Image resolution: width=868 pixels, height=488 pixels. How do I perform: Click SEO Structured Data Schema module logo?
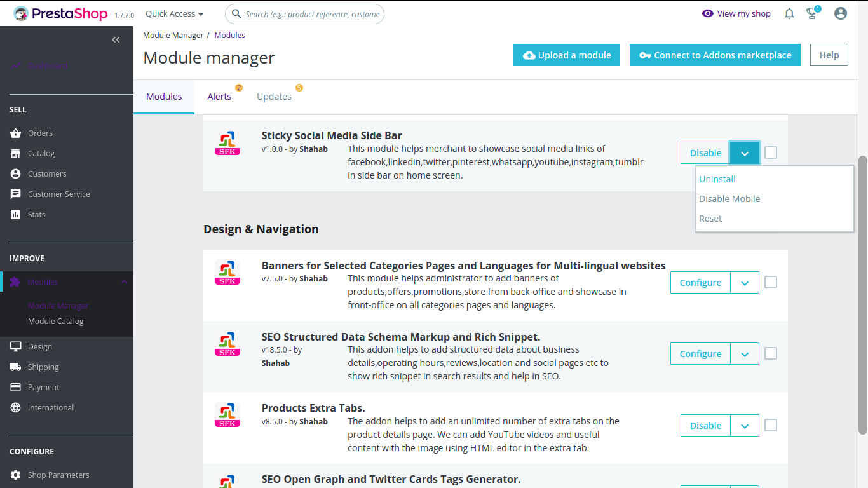pyautogui.click(x=227, y=344)
